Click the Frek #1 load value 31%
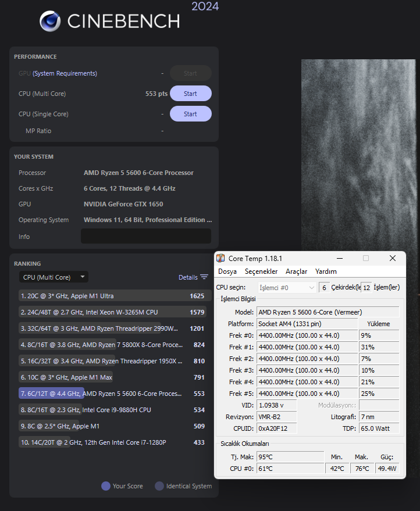Image resolution: width=420 pixels, height=511 pixels. tap(379, 347)
